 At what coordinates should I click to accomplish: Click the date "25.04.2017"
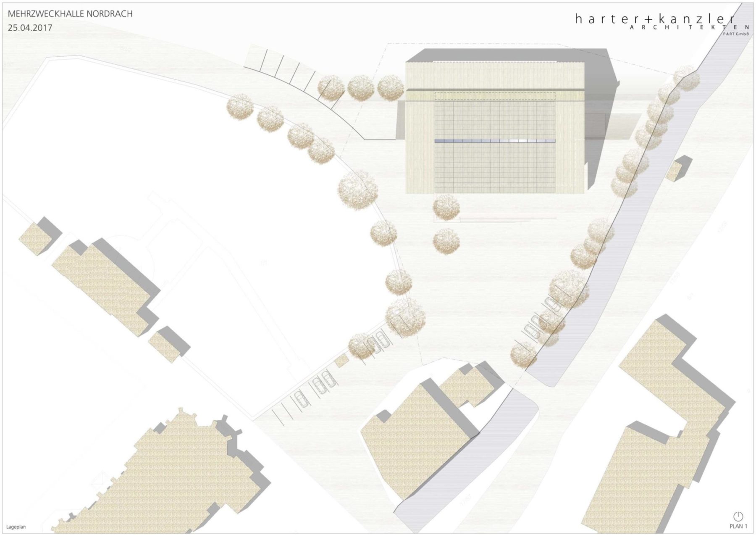(x=30, y=28)
